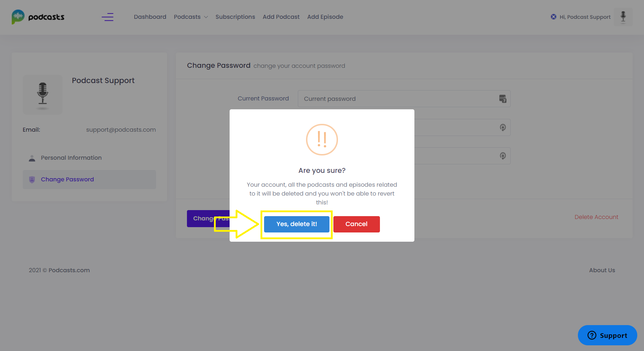
Task: Open the Support help widget
Action: point(607,335)
